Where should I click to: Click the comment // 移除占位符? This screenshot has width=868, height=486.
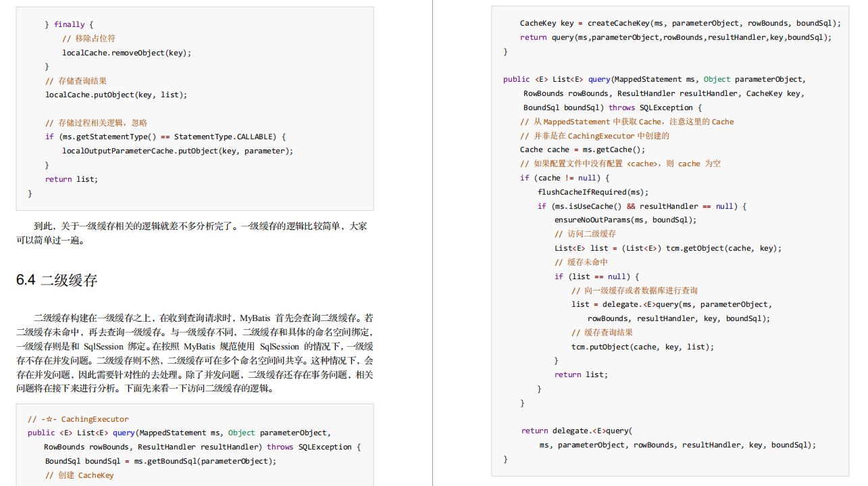point(88,39)
